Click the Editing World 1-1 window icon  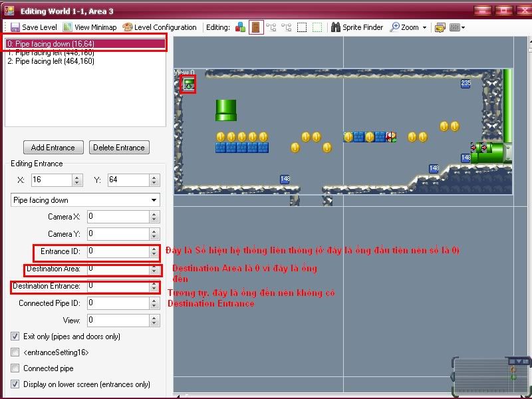tap(9, 11)
